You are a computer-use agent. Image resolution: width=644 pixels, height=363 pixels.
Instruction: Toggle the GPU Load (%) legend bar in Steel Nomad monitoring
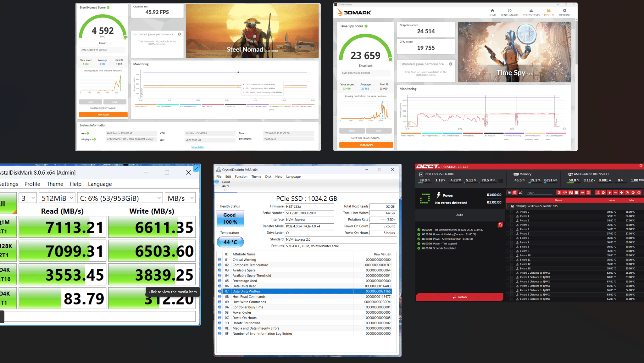point(213,104)
